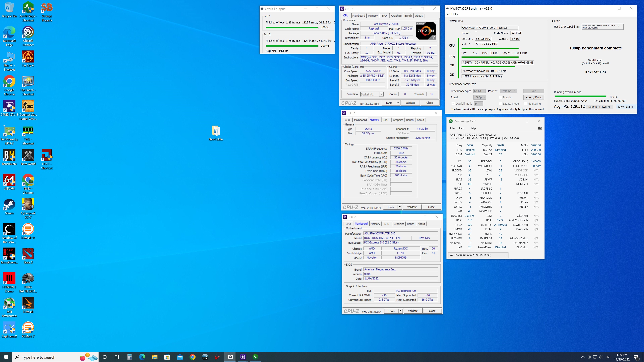Click DRAM Frequency value field
Viewport: 644px width, 362px height.
(401, 148)
